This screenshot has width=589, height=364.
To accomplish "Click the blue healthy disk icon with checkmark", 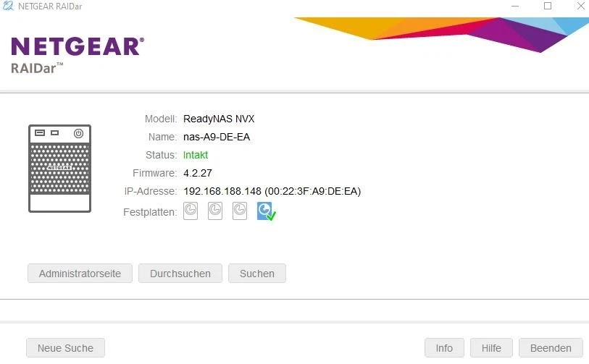I will point(267,211).
